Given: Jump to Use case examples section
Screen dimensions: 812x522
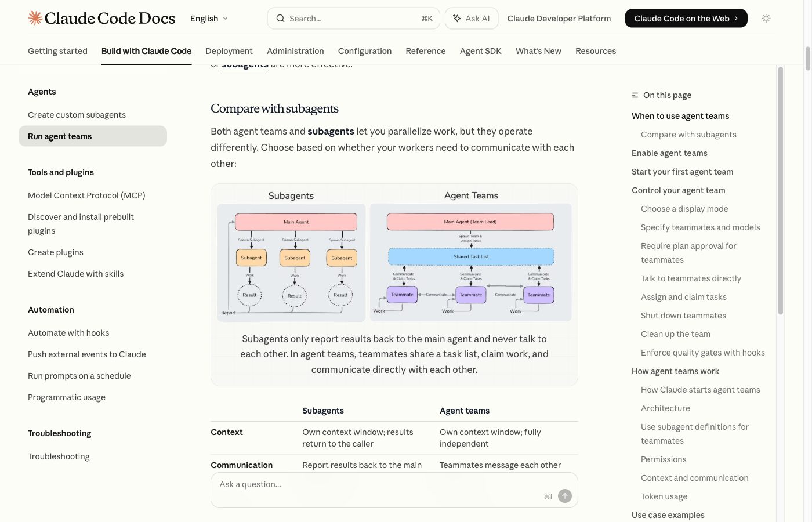Looking at the screenshot, I should [x=668, y=515].
